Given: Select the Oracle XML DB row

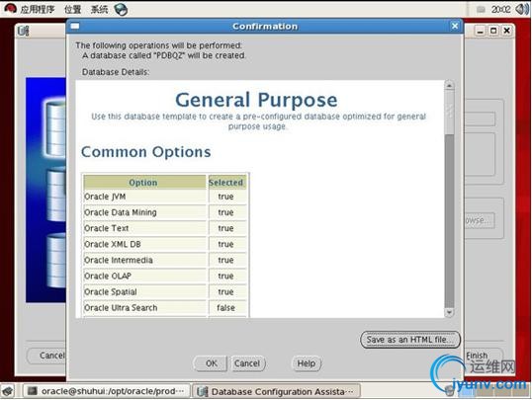Looking at the screenshot, I should point(165,244).
